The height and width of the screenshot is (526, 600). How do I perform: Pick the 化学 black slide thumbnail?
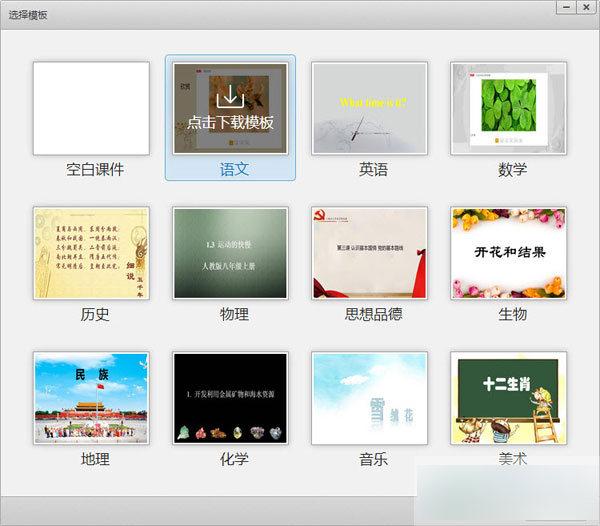point(230,397)
